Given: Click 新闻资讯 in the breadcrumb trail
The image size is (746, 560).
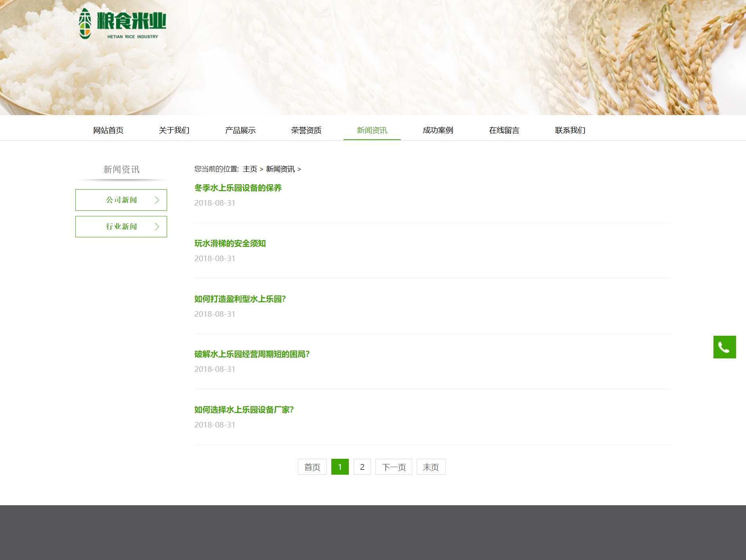Looking at the screenshot, I should (281, 169).
